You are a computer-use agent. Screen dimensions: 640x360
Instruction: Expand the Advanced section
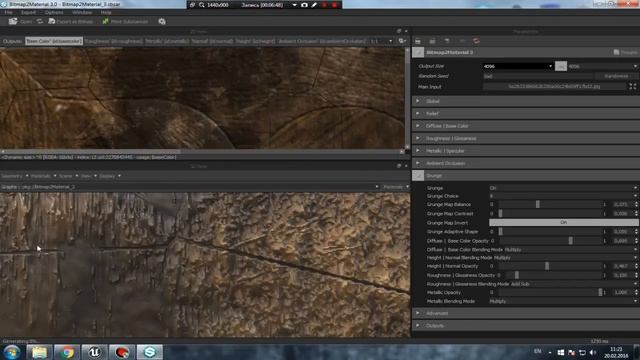click(x=526, y=313)
